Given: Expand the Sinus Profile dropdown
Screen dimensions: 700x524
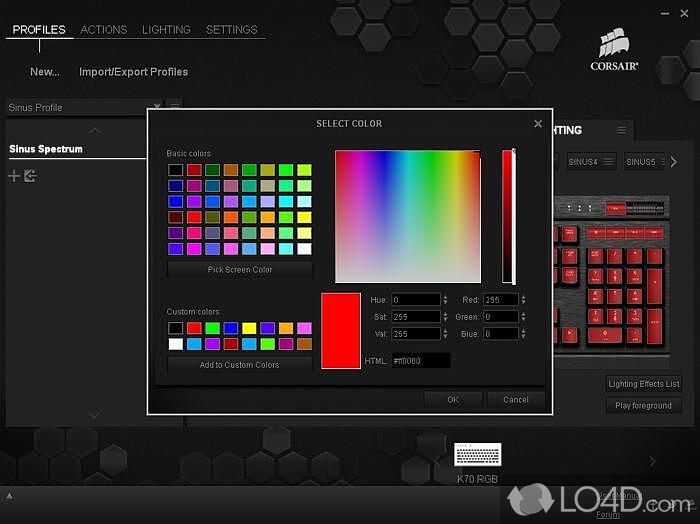Looking at the screenshot, I should (157, 106).
